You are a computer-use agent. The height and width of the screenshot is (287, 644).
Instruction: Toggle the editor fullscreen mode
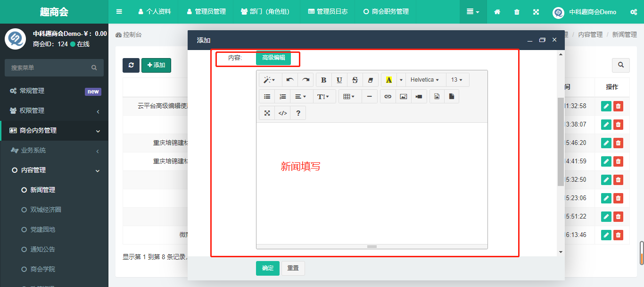pos(267,113)
